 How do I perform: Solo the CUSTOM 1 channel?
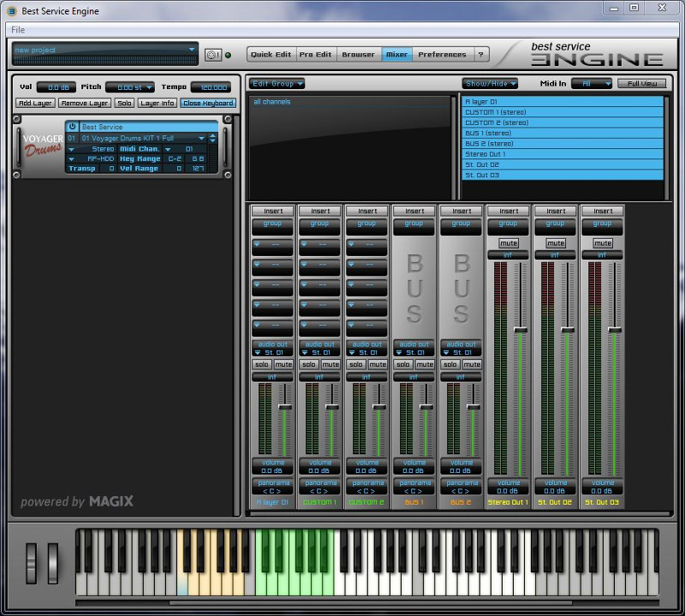coord(309,364)
